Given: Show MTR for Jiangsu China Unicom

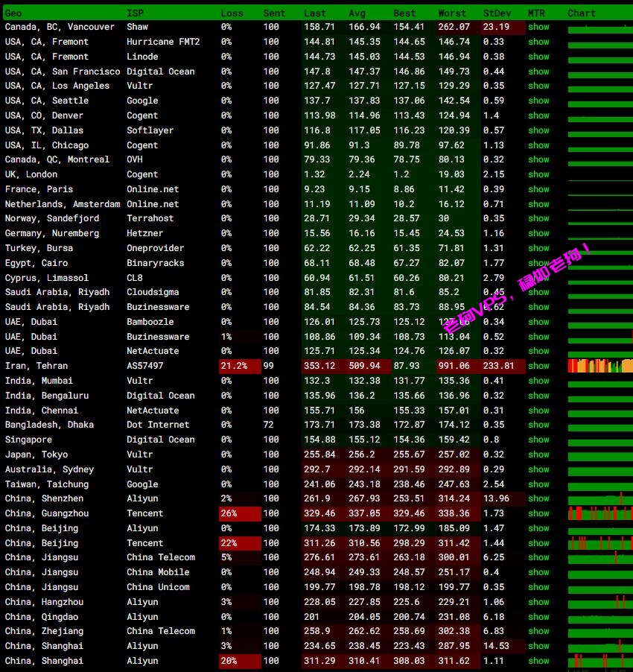Looking at the screenshot, I should 538,587.
